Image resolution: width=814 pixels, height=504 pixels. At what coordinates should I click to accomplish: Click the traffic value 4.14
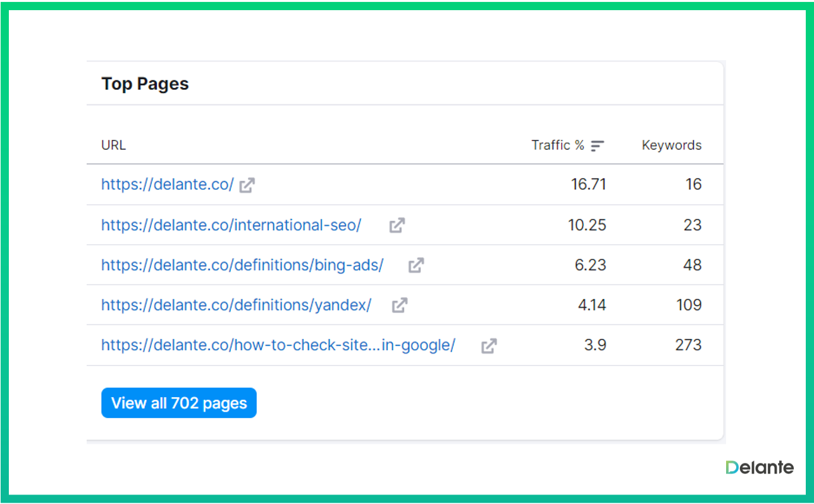(592, 305)
